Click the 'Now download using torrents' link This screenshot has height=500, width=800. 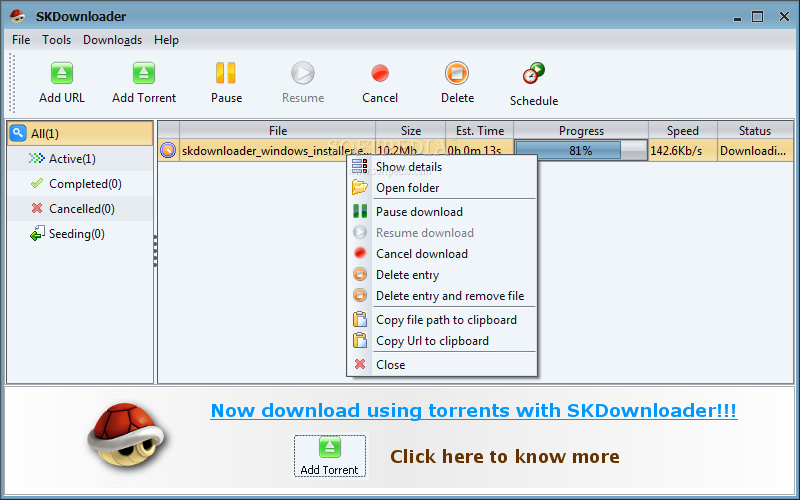(x=473, y=410)
